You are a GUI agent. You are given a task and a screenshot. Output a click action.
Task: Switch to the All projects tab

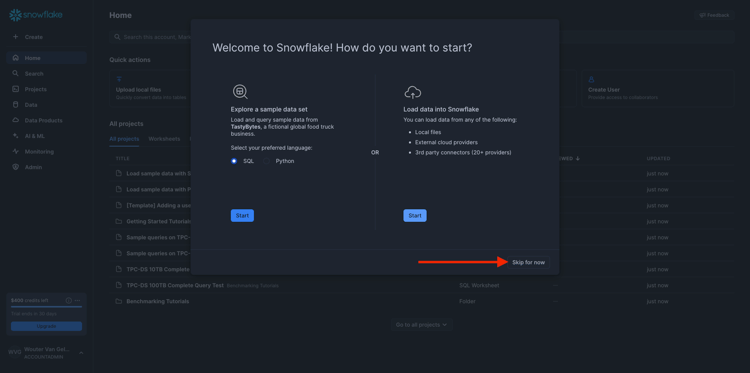point(124,139)
